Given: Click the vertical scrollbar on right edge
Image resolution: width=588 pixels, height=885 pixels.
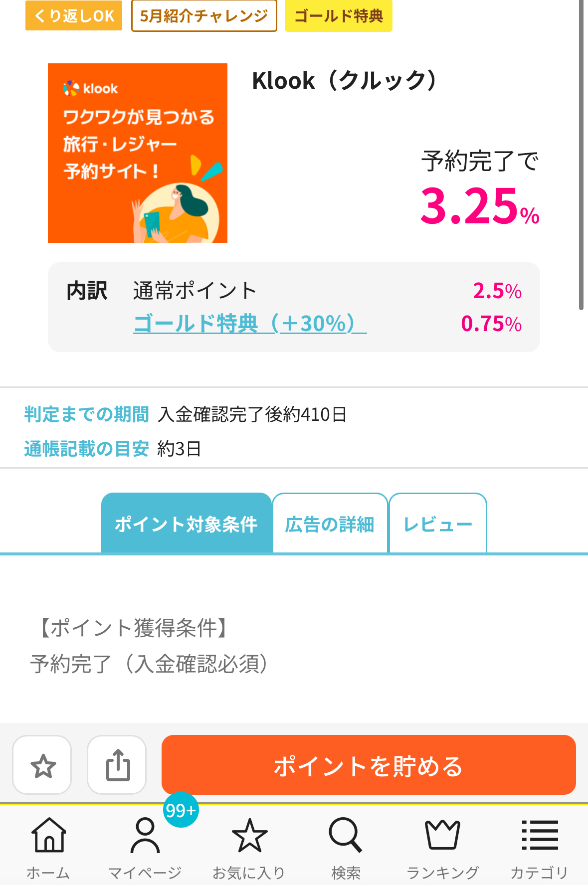Looking at the screenshot, I should click(x=581, y=155).
